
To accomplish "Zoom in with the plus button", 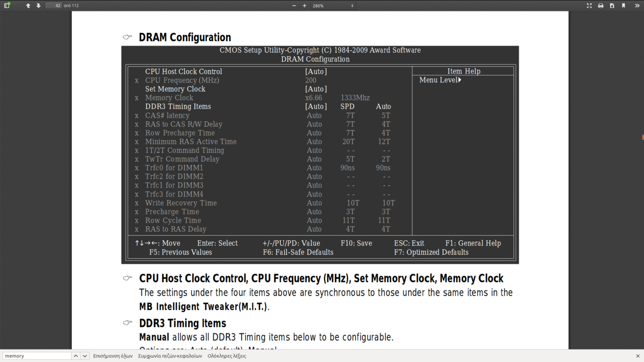I will point(304,6).
